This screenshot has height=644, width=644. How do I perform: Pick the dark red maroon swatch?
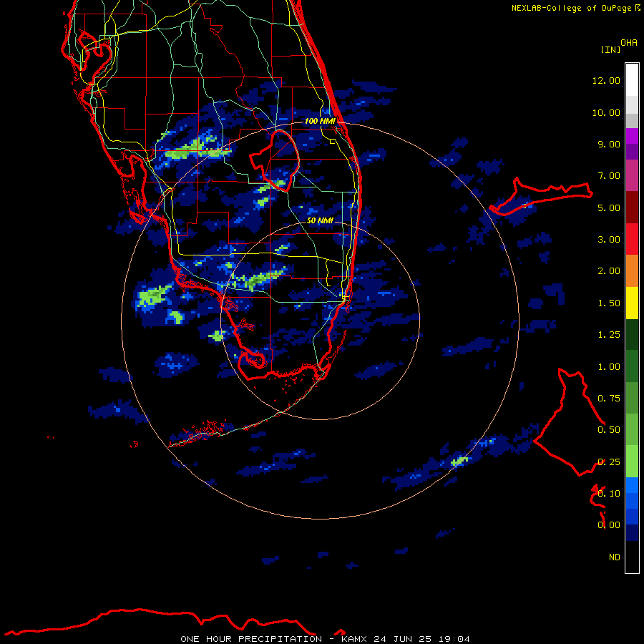(x=632, y=208)
